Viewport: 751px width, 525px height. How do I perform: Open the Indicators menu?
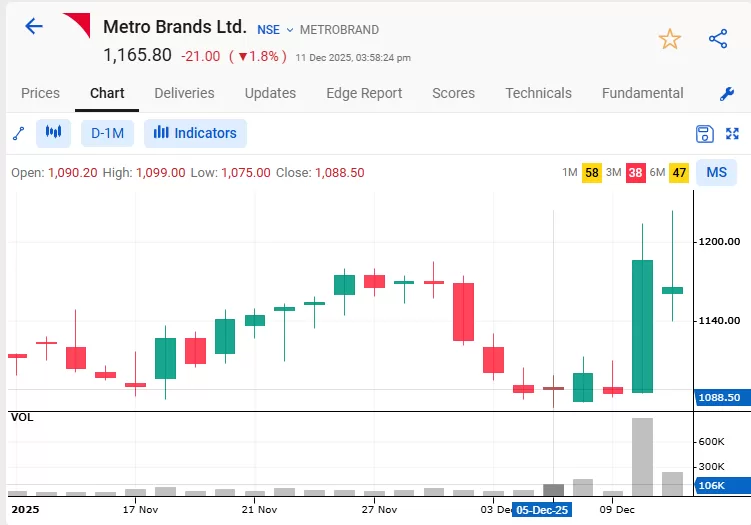195,133
